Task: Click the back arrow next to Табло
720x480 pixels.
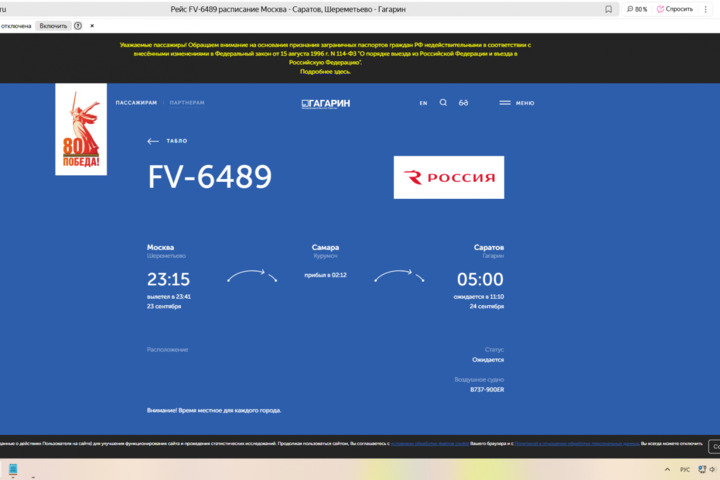Action: (x=153, y=141)
